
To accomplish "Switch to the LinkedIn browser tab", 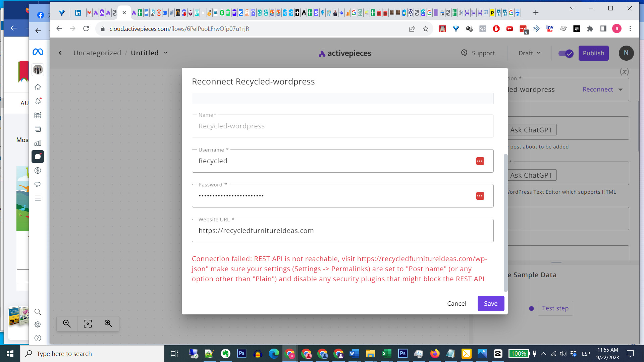I will 78,13.
